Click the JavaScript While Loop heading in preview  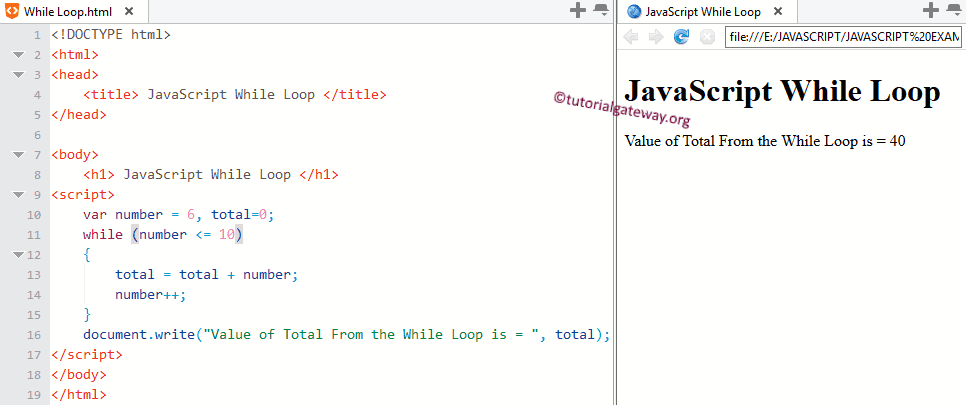(x=782, y=92)
